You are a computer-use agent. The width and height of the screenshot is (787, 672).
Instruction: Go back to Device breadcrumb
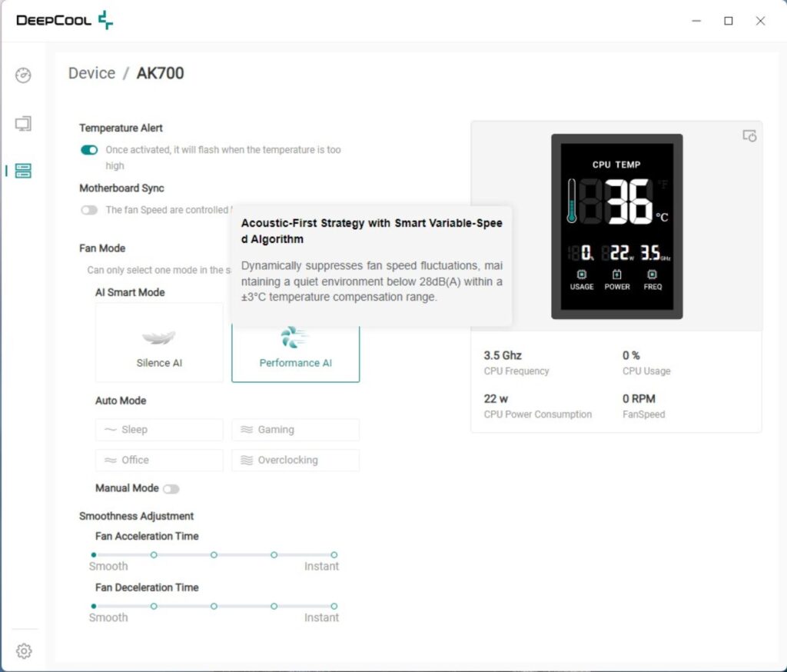(92, 73)
